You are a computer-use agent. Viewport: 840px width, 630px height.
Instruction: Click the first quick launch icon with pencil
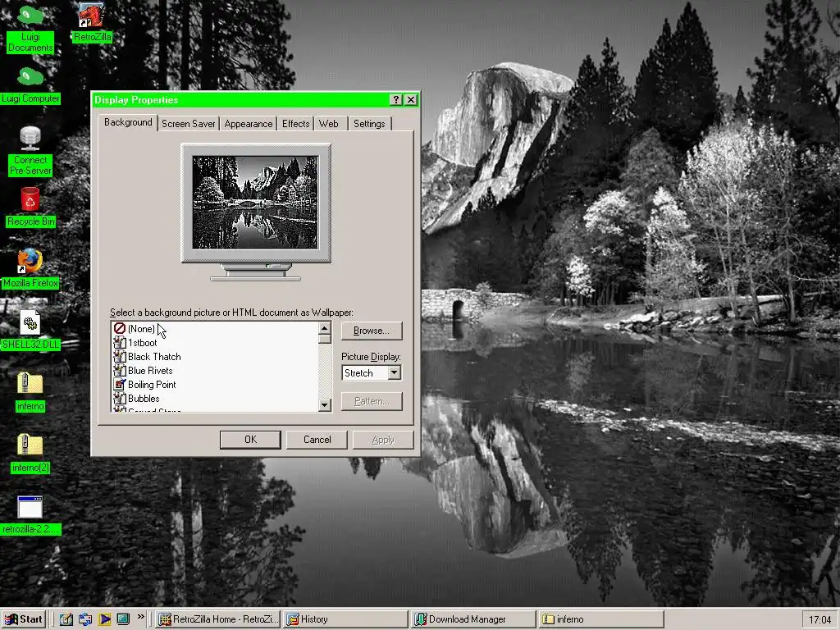click(66, 619)
